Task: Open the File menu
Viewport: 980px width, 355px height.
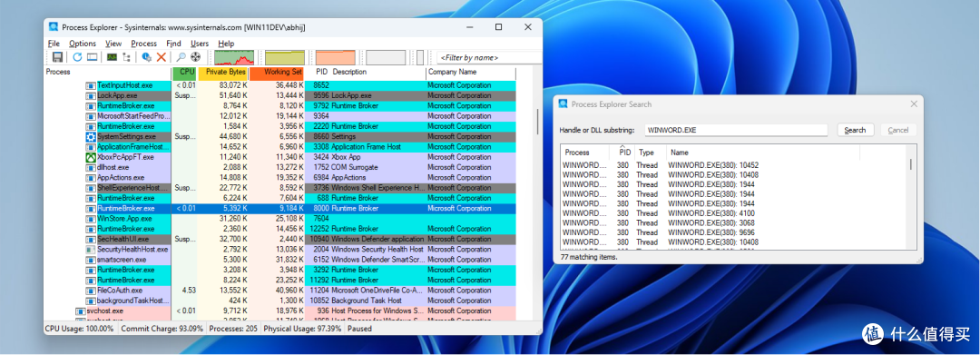Action: click(54, 44)
